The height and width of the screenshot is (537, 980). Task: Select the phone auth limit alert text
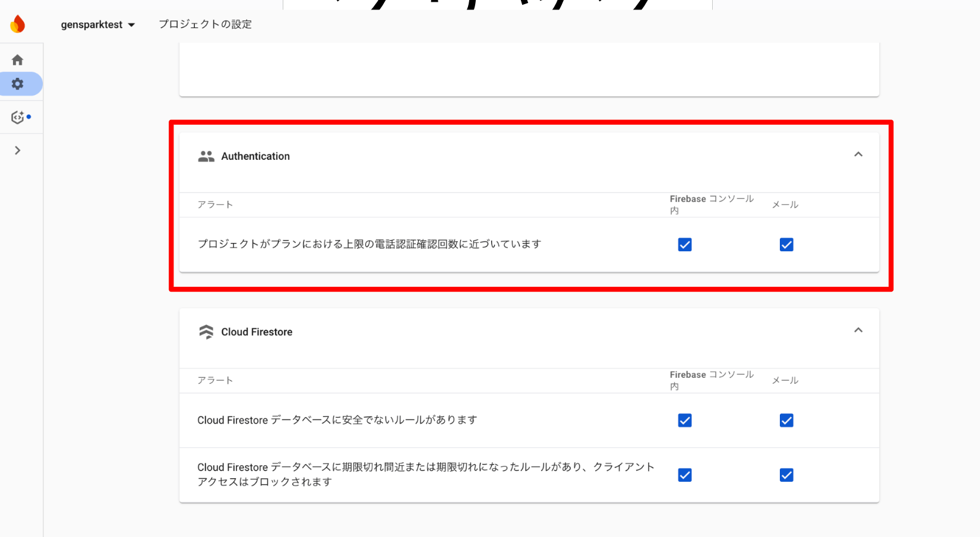point(369,244)
